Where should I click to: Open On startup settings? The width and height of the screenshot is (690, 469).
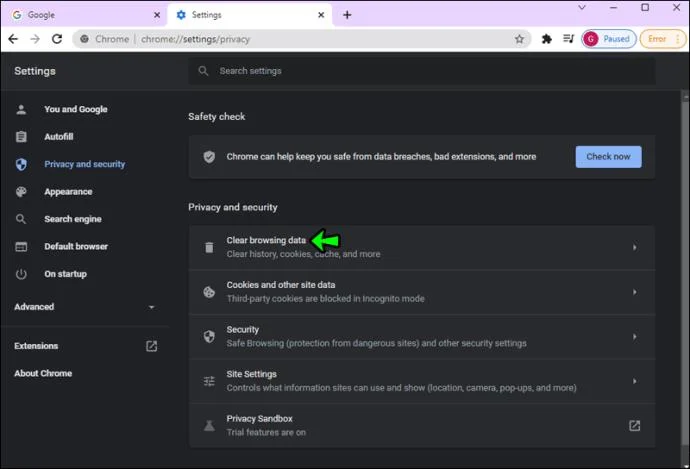pyautogui.click(x=65, y=274)
